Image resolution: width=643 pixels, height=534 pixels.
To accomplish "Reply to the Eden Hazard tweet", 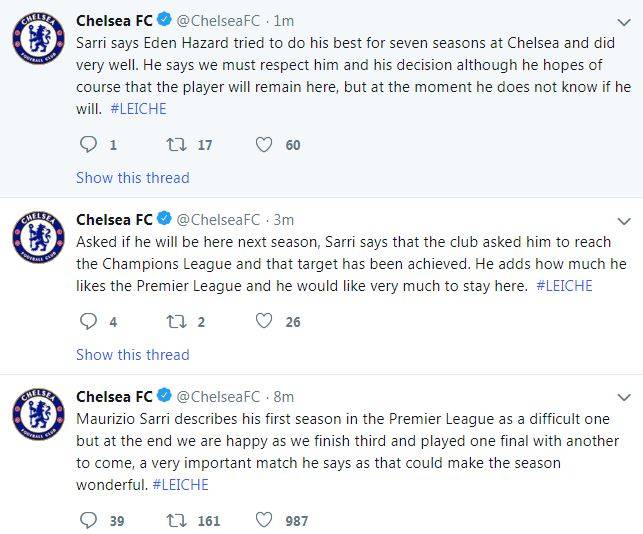I will 88,145.
